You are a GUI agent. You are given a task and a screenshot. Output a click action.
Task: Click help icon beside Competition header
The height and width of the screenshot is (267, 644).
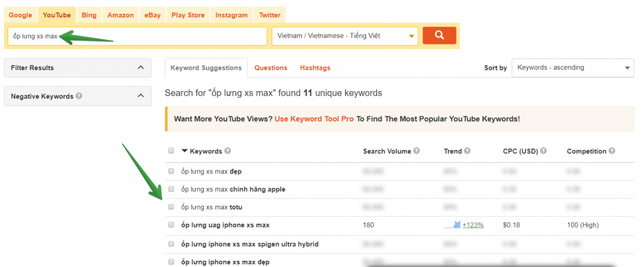click(x=612, y=151)
